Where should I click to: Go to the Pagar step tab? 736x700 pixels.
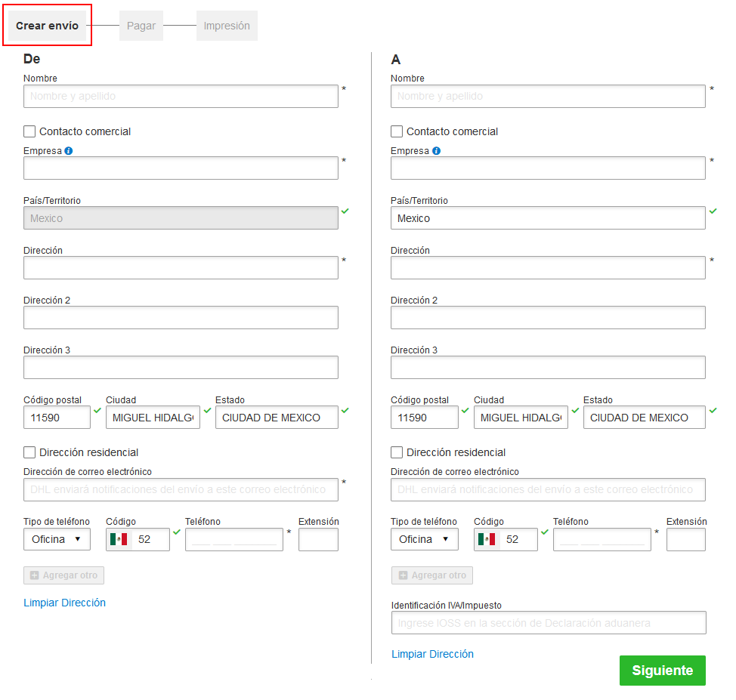pyautogui.click(x=141, y=26)
